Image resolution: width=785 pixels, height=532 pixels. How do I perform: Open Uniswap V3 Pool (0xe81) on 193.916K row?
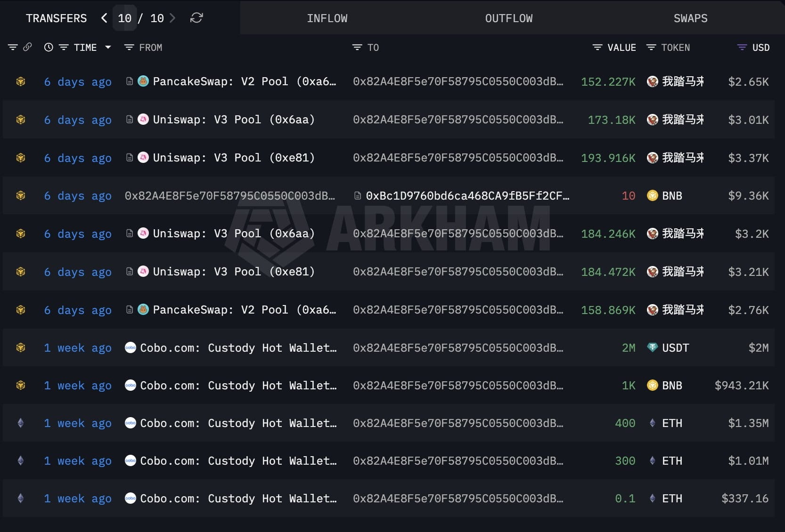tap(234, 158)
